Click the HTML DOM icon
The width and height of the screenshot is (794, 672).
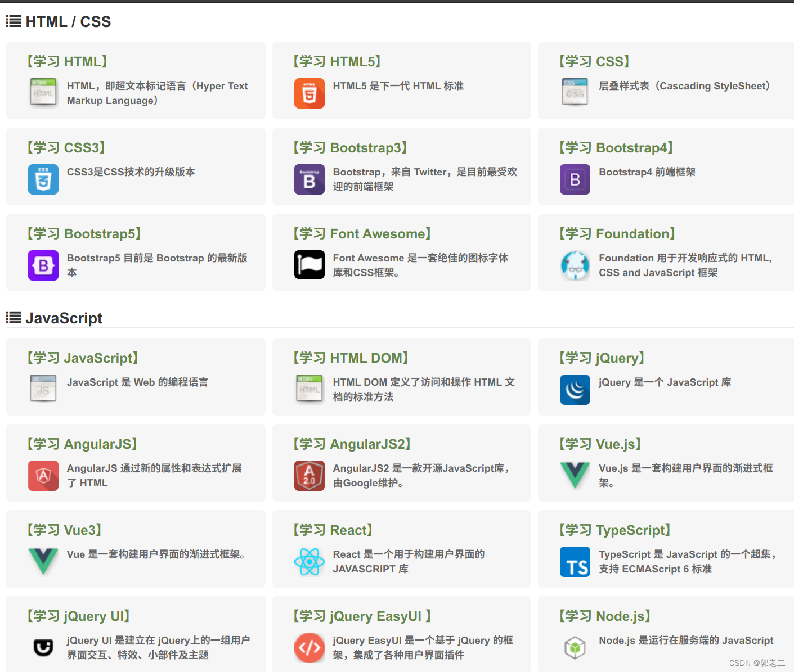click(x=309, y=390)
